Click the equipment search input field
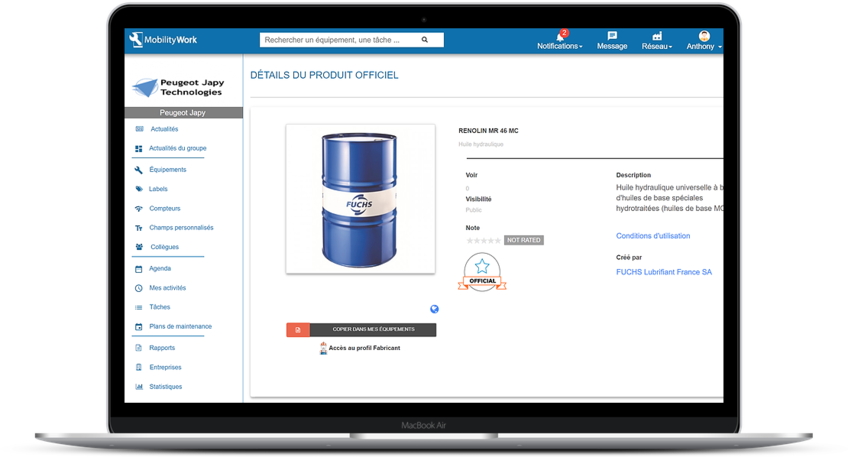This screenshot has width=848, height=457. [x=352, y=39]
